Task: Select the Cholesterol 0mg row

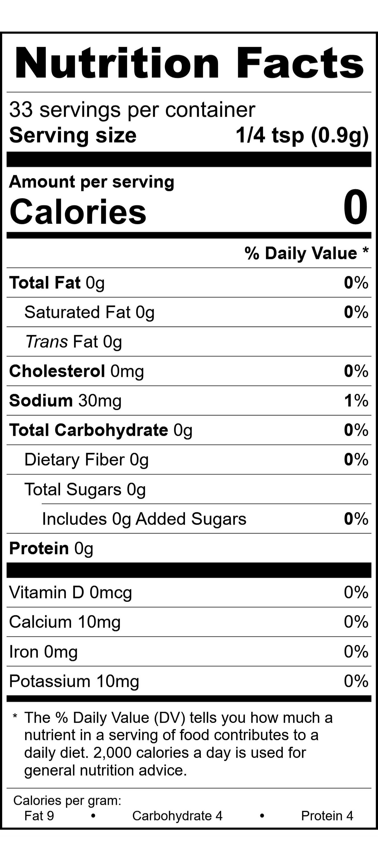Action: 76,371
